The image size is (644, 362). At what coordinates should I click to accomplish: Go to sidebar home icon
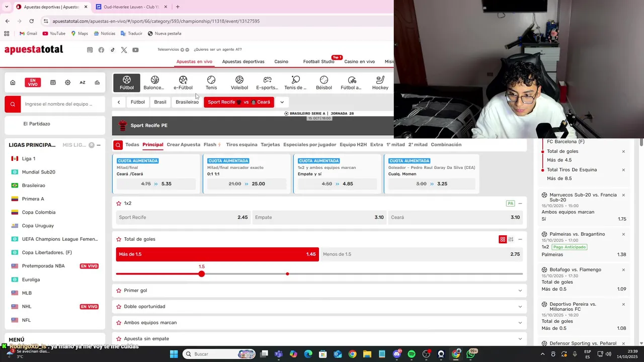(13, 82)
